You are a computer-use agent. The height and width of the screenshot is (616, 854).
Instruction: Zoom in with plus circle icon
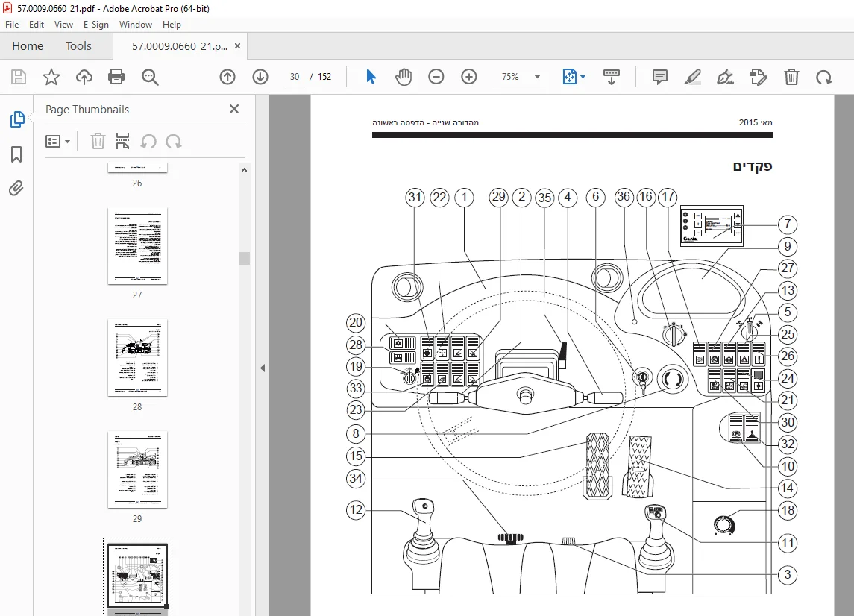point(469,77)
